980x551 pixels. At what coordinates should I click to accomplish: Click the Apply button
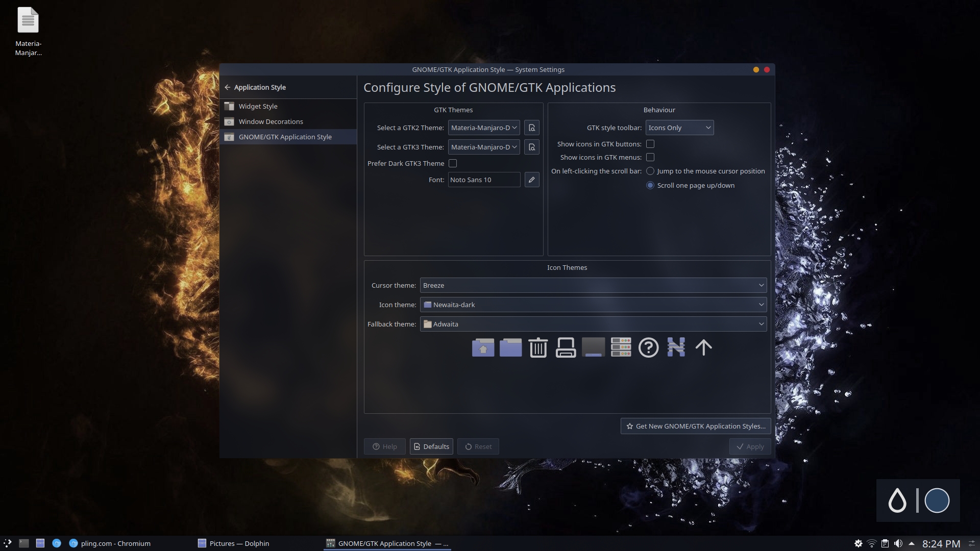[750, 446]
